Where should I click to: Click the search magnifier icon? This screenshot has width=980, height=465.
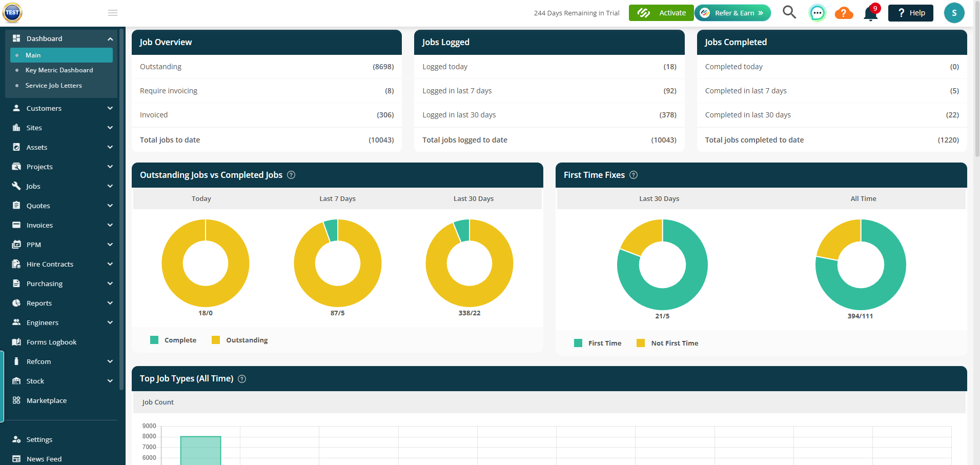789,12
